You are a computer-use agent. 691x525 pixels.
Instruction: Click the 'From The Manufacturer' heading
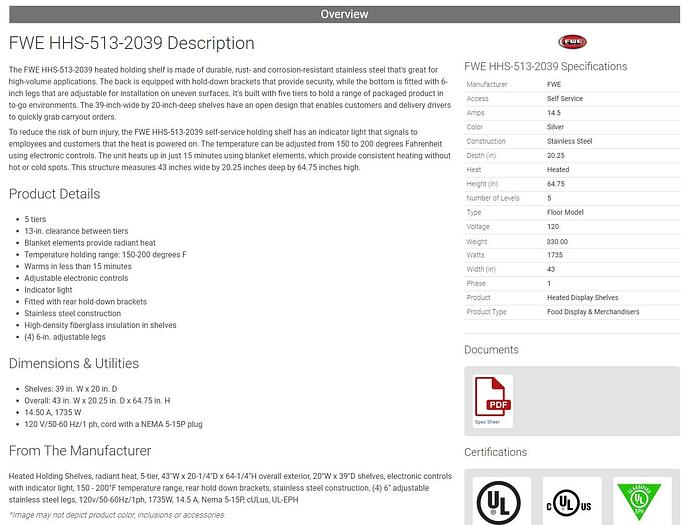80,450
